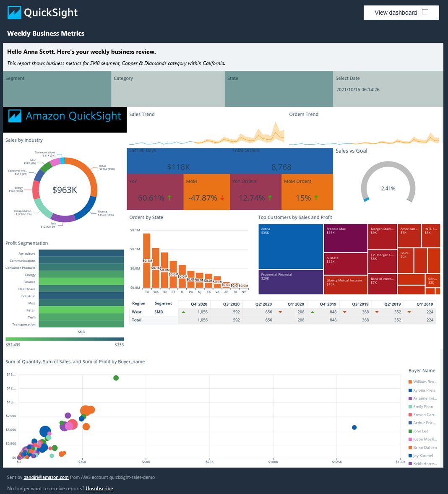Click the 8,768 Total Orders value
Image resolution: width=448 pixels, height=494 pixels.
click(x=281, y=167)
